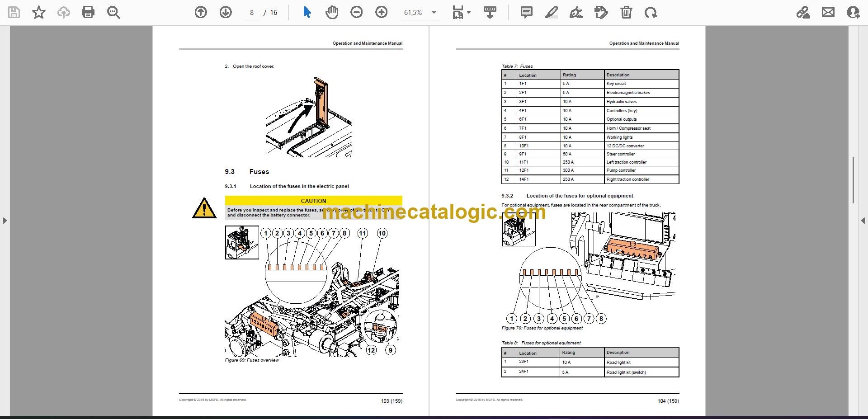Bookmark the file with the star icon
Screen dimensions: 868x419
(x=39, y=13)
